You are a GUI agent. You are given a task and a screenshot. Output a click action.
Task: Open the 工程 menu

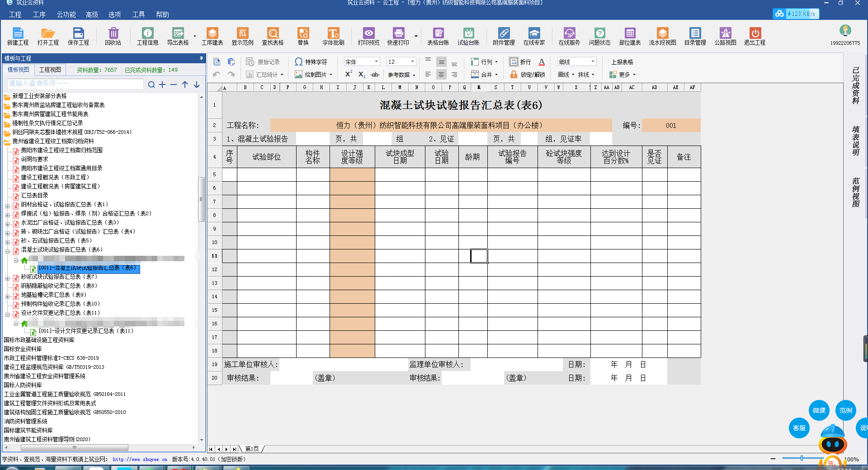pos(15,14)
